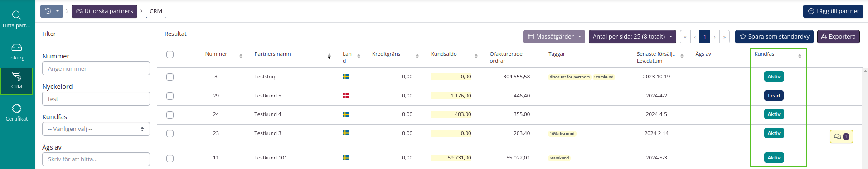Click Lägg till partner button
The height and width of the screenshot is (169, 868).
click(833, 11)
